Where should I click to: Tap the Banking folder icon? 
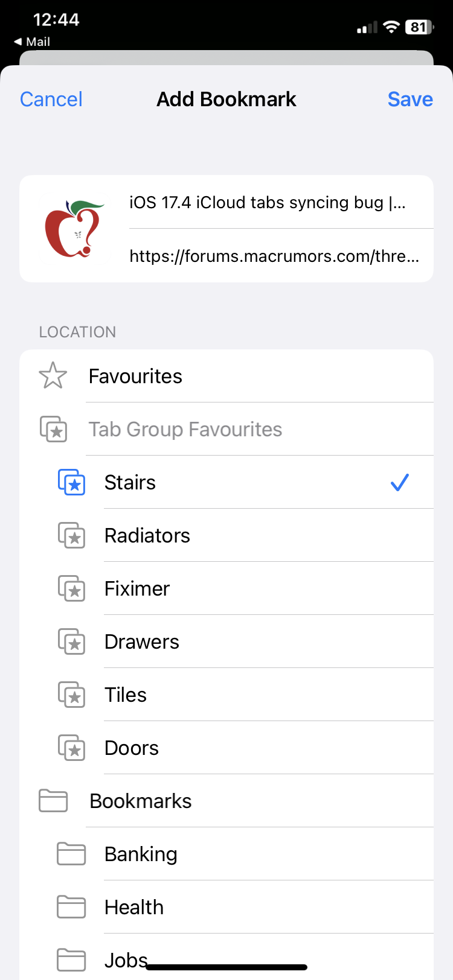click(71, 854)
